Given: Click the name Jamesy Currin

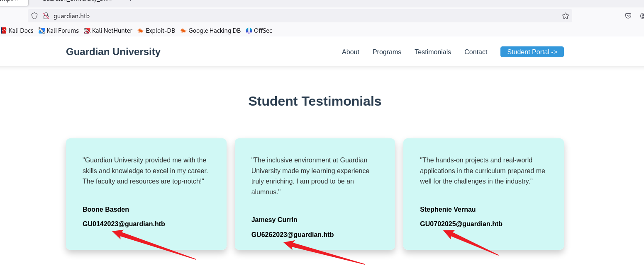Looking at the screenshot, I should click(274, 220).
